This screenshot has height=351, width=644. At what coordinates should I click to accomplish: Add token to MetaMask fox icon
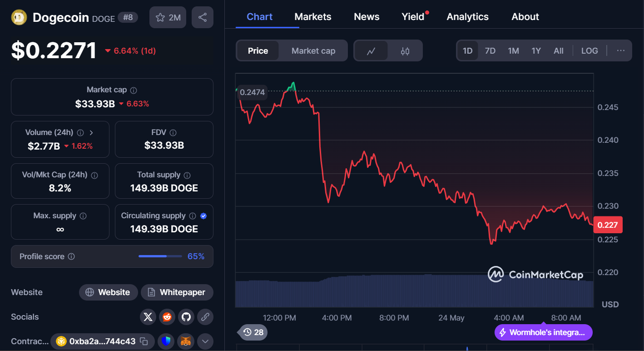click(186, 341)
